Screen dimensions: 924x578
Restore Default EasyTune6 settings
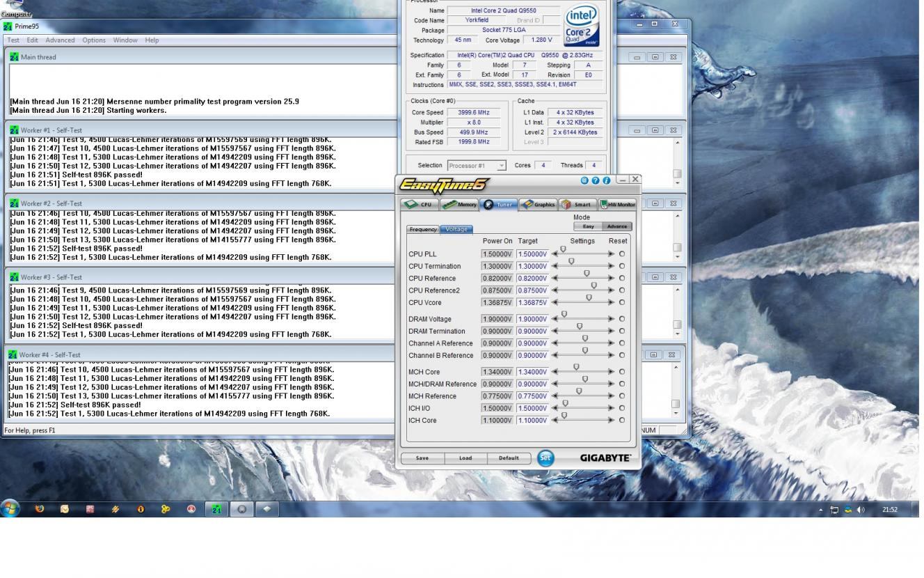point(509,458)
